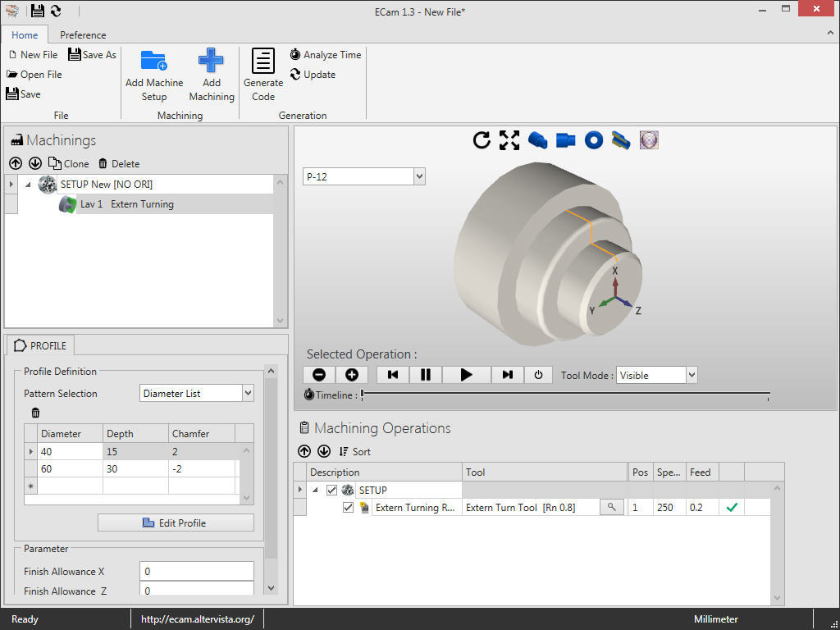Click the fit-to-screen icon in viewport toolbar

click(509, 139)
